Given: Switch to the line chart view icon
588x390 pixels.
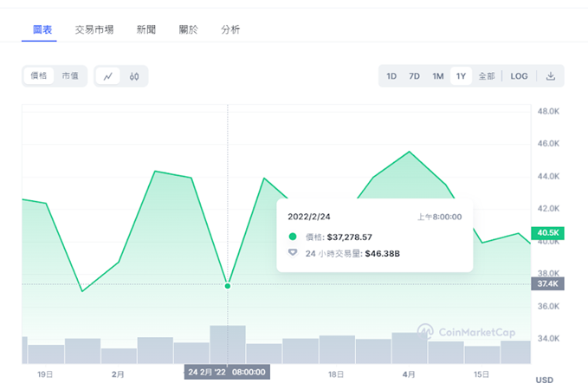Looking at the screenshot, I should coord(108,76).
